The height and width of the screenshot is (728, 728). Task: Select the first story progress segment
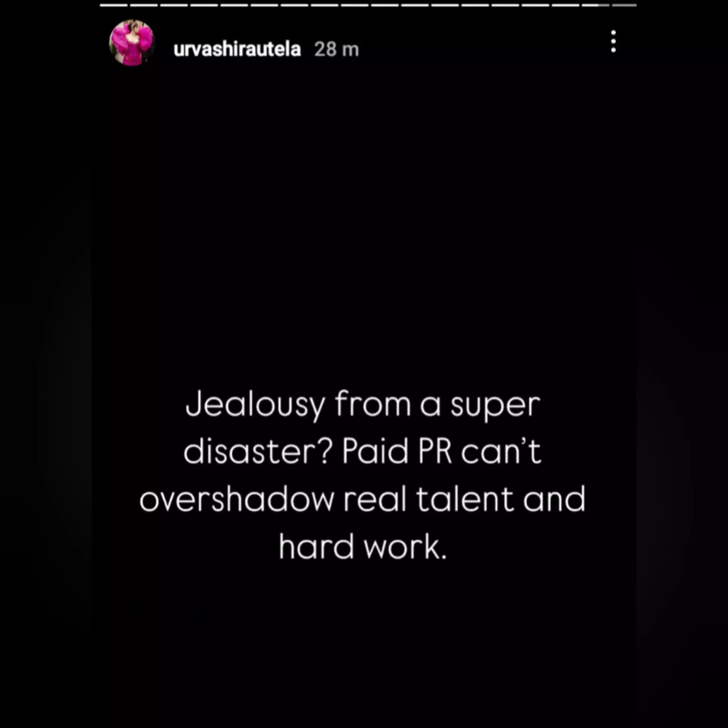pos(114,5)
